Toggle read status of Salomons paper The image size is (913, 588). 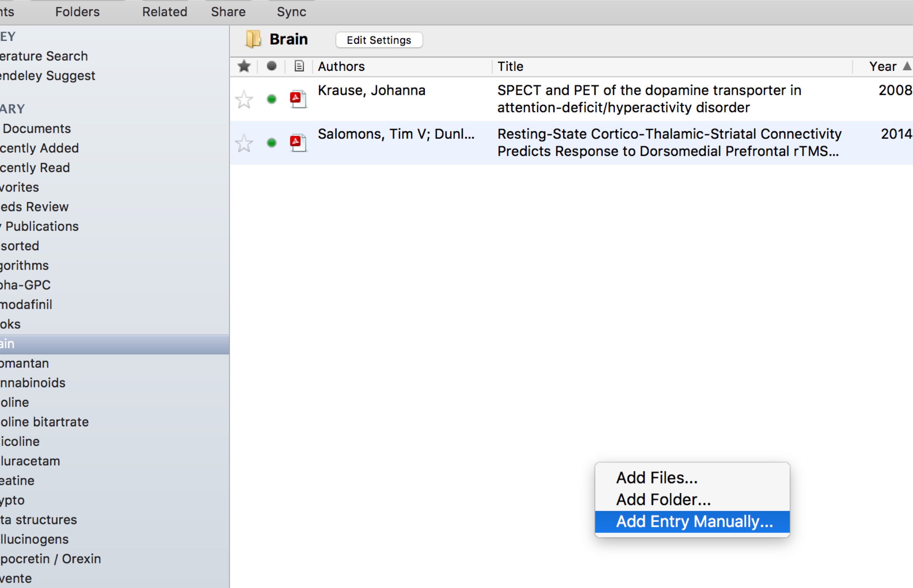(x=272, y=143)
